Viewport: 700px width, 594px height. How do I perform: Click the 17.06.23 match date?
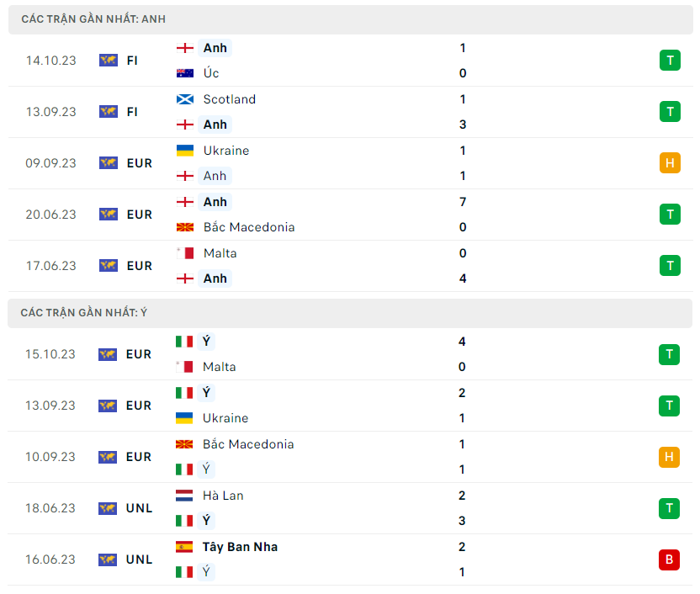point(50,266)
